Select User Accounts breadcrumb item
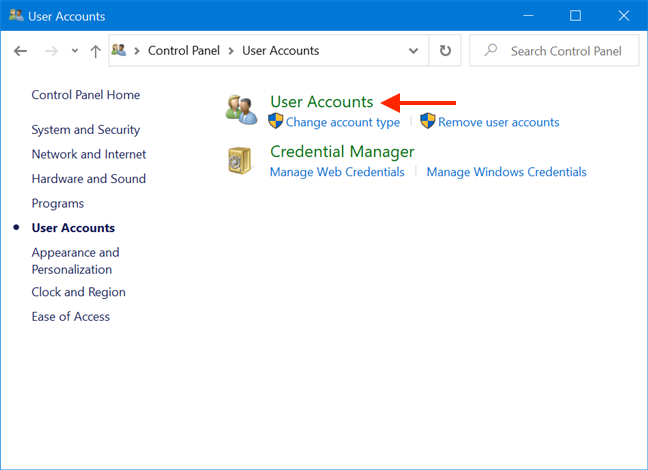The width and height of the screenshot is (648, 470). pyautogui.click(x=281, y=50)
